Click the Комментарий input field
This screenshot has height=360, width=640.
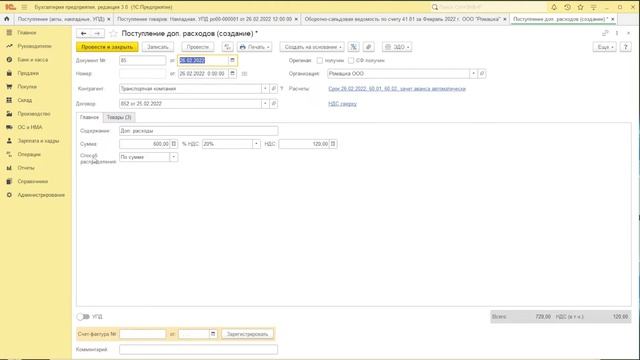pos(198,349)
